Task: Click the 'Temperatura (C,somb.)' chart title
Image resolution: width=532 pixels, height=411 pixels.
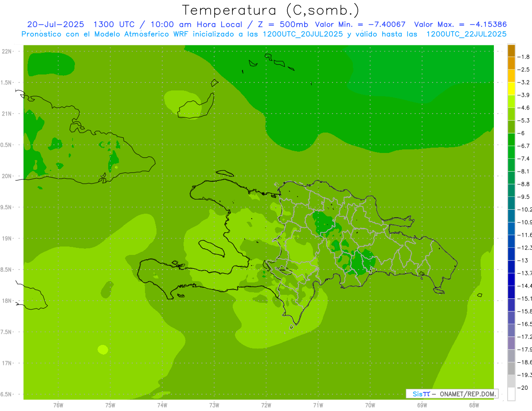Action: tap(270, 10)
